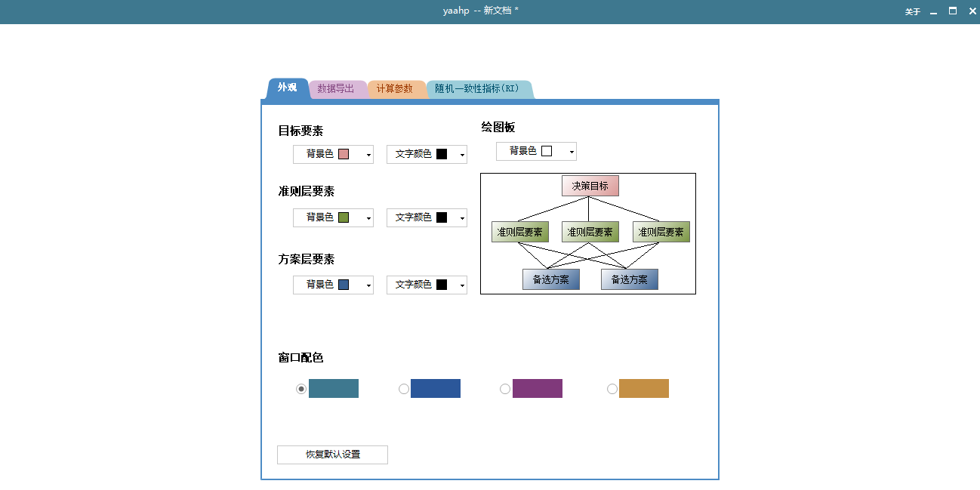This screenshot has width=980, height=490.
Task: Choose the orange window color scheme radio
Action: pyautogui.click(x=612, y=389)
